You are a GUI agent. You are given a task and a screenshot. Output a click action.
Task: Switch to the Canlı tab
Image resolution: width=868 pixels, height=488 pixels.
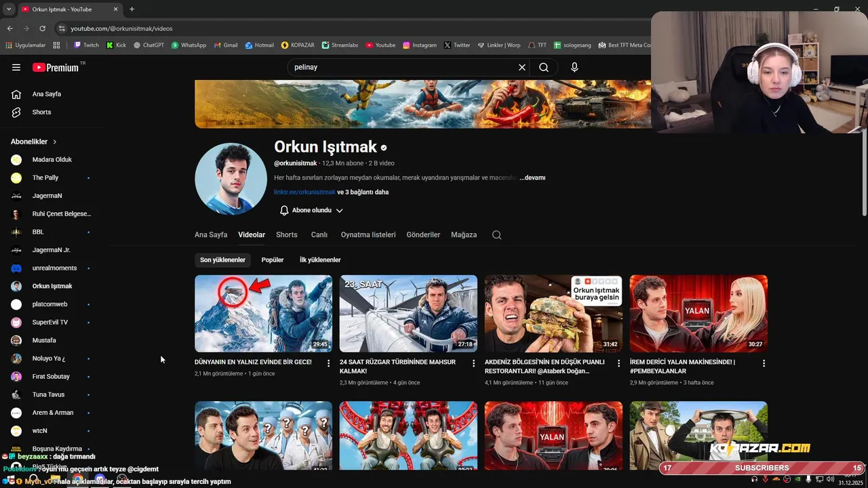[319, 235]
